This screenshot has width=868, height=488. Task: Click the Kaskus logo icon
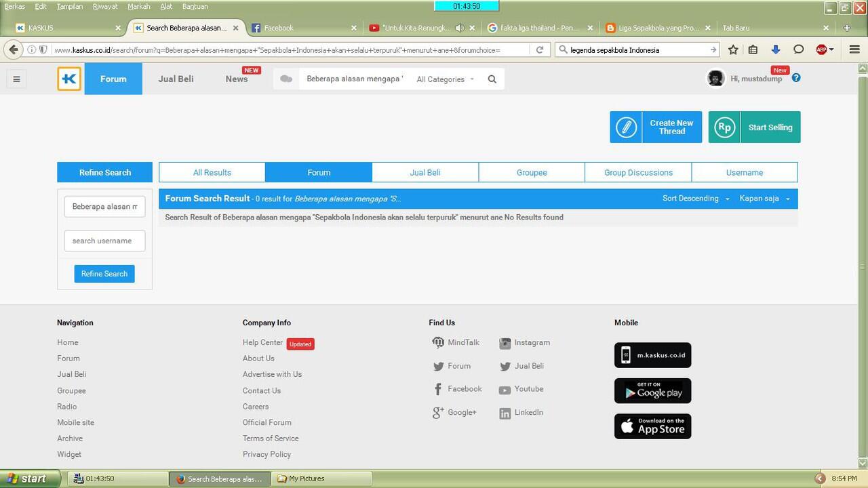69,79
